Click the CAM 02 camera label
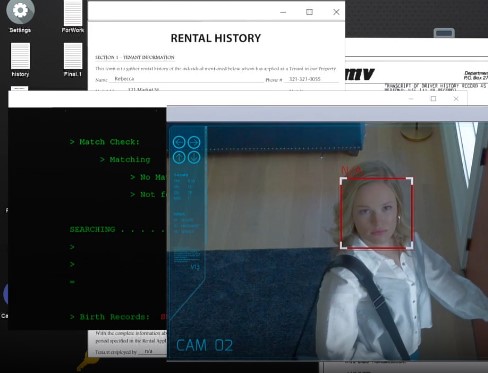488x373 pixels. pos(204,345)
